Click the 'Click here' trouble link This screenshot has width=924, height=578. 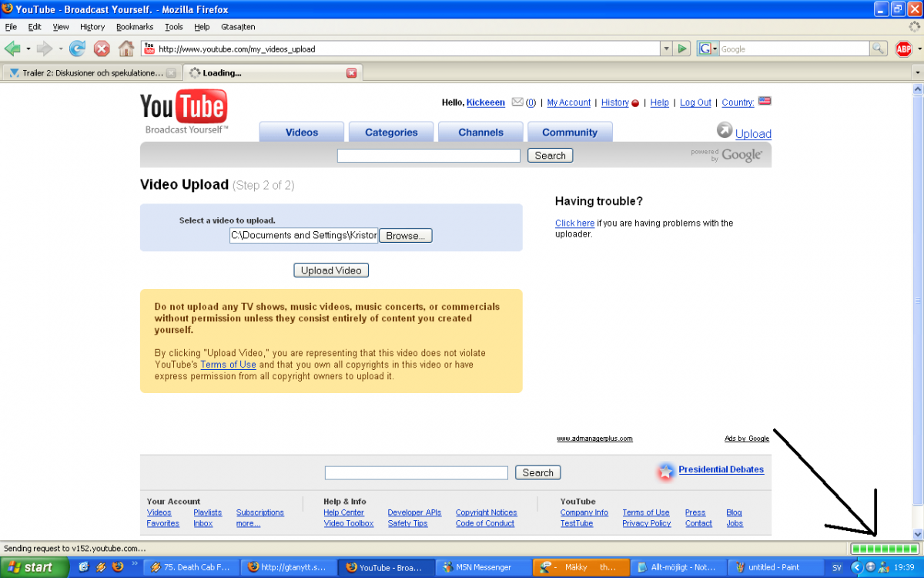[x=574, y=223]
